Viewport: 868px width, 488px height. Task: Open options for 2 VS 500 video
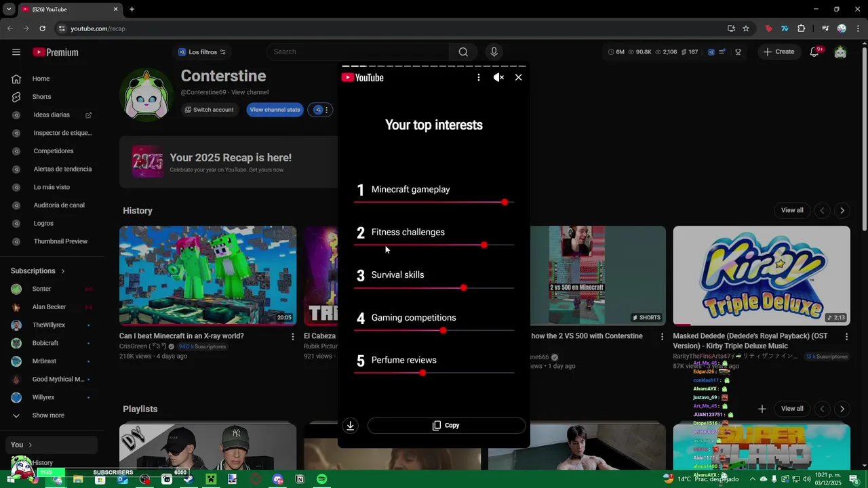coord(662,336)
